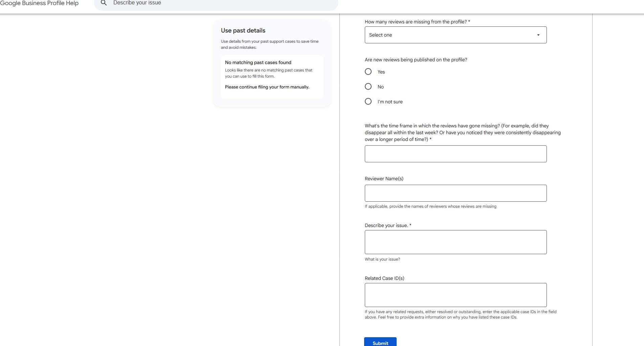Click the "Reviewer Name(s)" field label
644x346 pixels.
click(x=384, y=179)
